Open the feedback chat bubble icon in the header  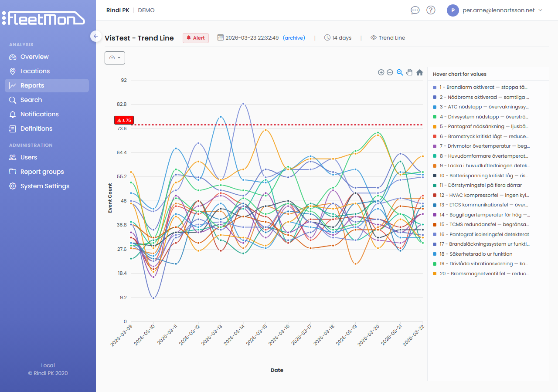coord(415,10)
